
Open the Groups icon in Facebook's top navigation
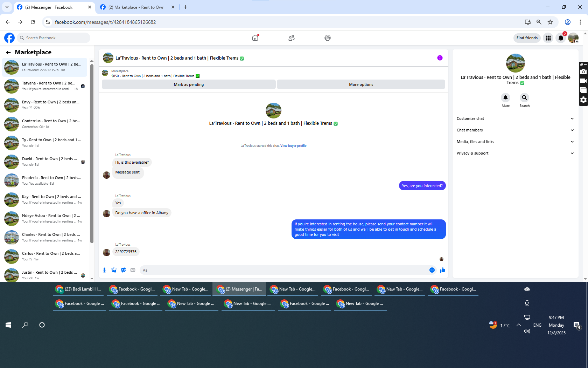pos(328,38)
